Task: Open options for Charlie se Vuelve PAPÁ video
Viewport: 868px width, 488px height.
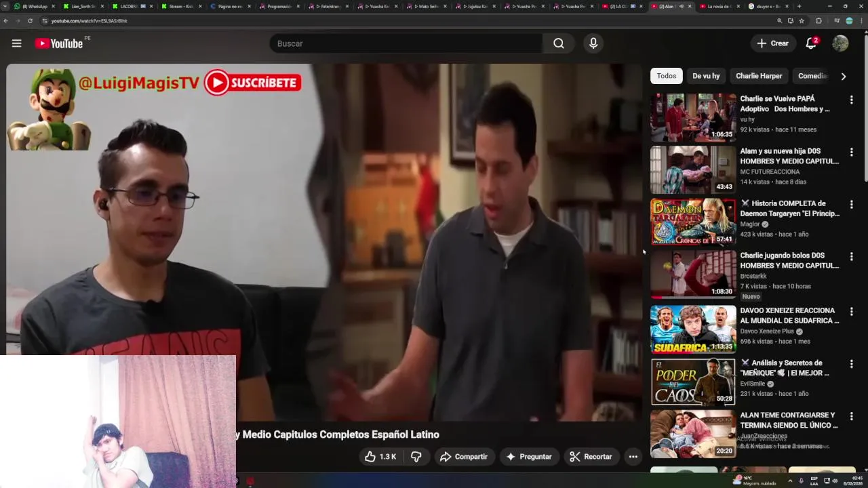Action: pyautogui.click(x=851, y=100)
